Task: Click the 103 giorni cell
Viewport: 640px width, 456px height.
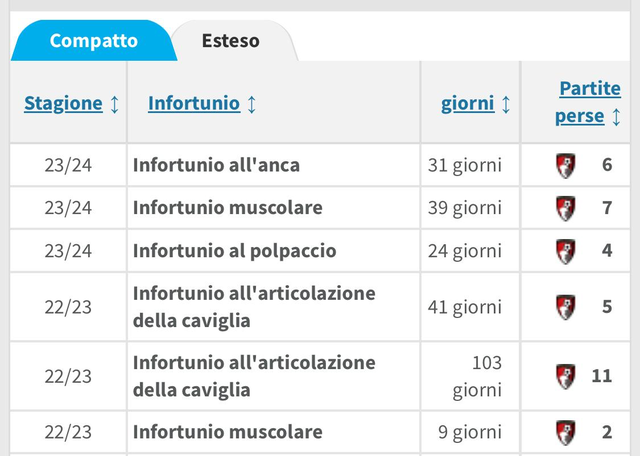Action: (471, 376)
